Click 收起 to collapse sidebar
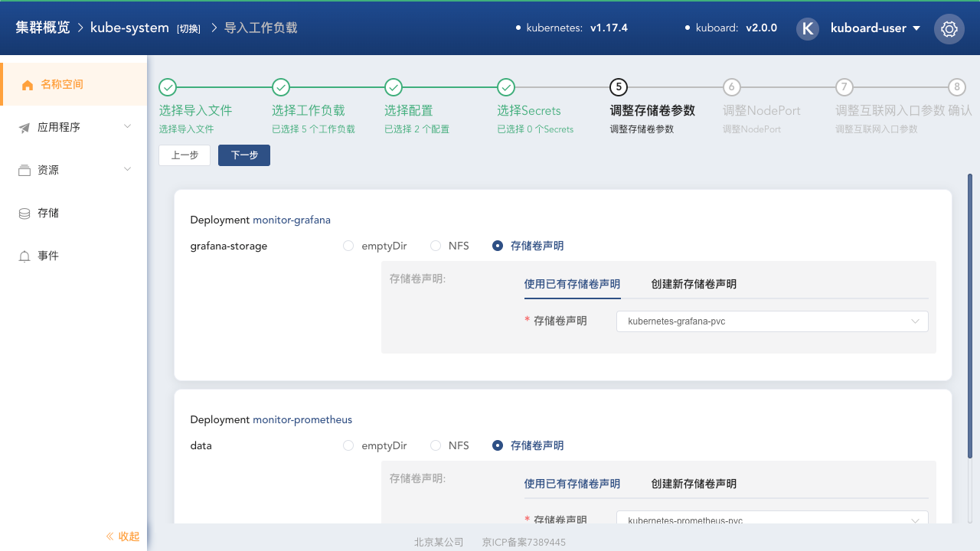The image size is (980, 551). (129, 536)
